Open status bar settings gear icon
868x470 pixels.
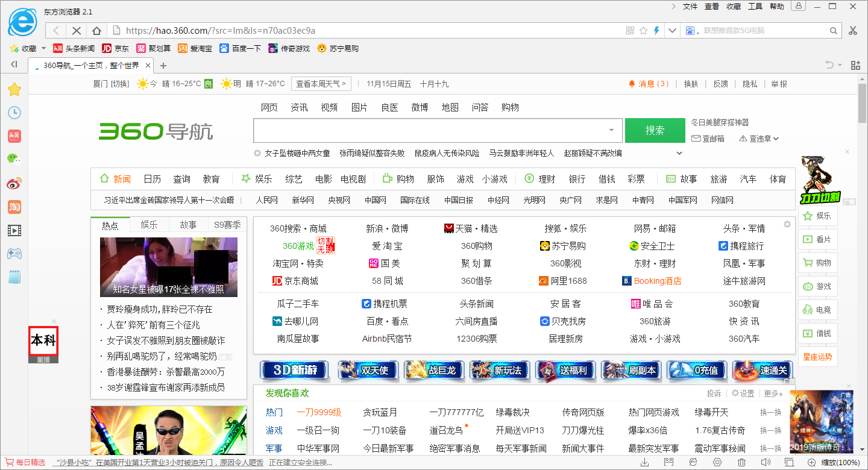pos(717,462)
